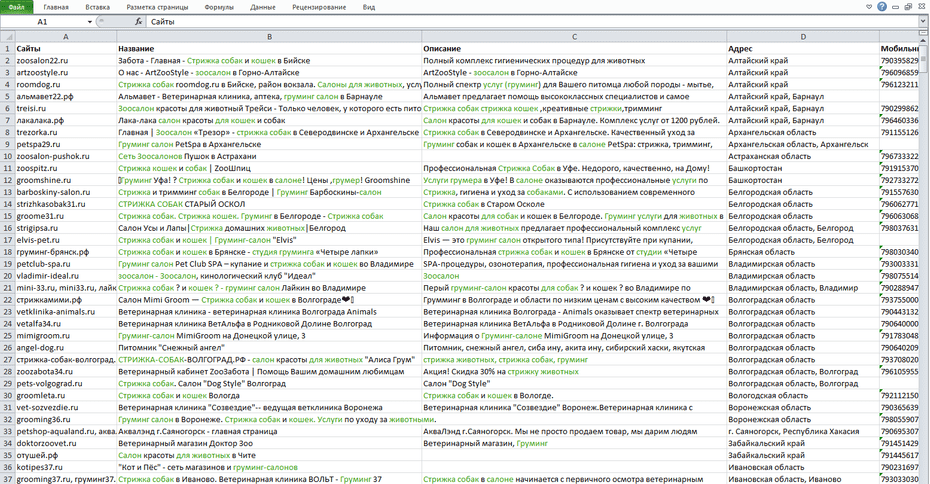Viewport: 930px width, 484px height.
Task: Open the Разметка страницы tab
Action: coord(157,7)
